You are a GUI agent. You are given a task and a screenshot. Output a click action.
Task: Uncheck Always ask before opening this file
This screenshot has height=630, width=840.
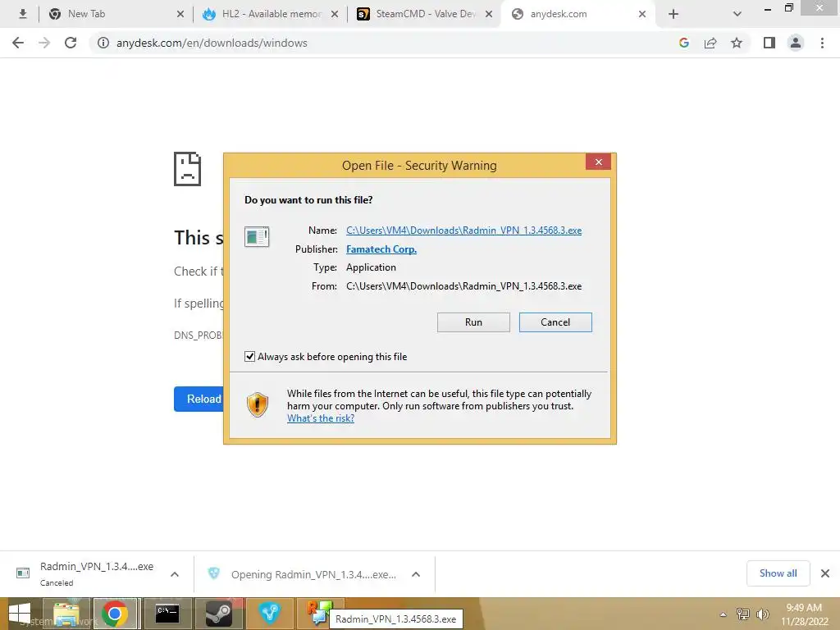249,357
